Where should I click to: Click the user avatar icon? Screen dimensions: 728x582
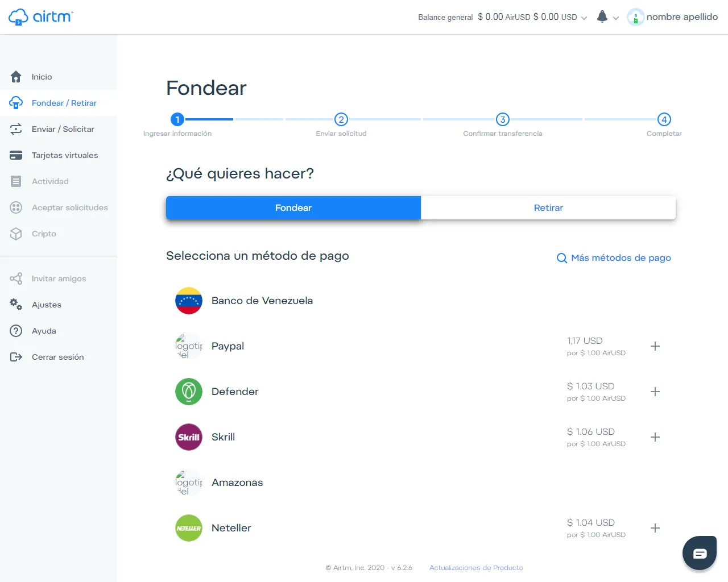635,17
